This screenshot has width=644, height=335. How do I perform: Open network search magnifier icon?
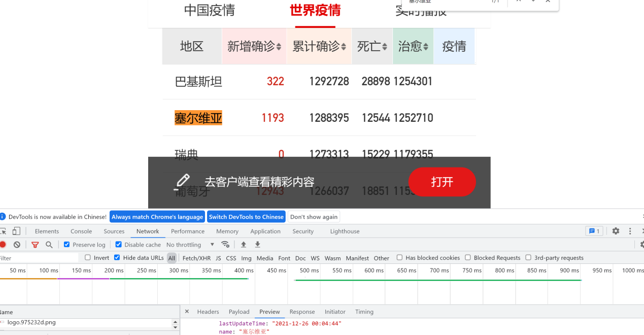pyautogui.click(x=49, y=245)
